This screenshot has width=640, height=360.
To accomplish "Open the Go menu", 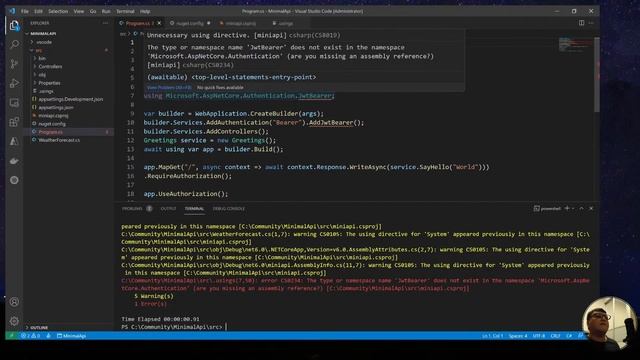I will (93, 11).
